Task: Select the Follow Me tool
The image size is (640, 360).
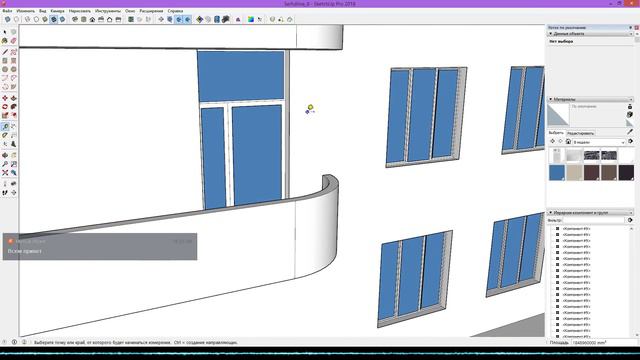Action: tap(13, 107)
